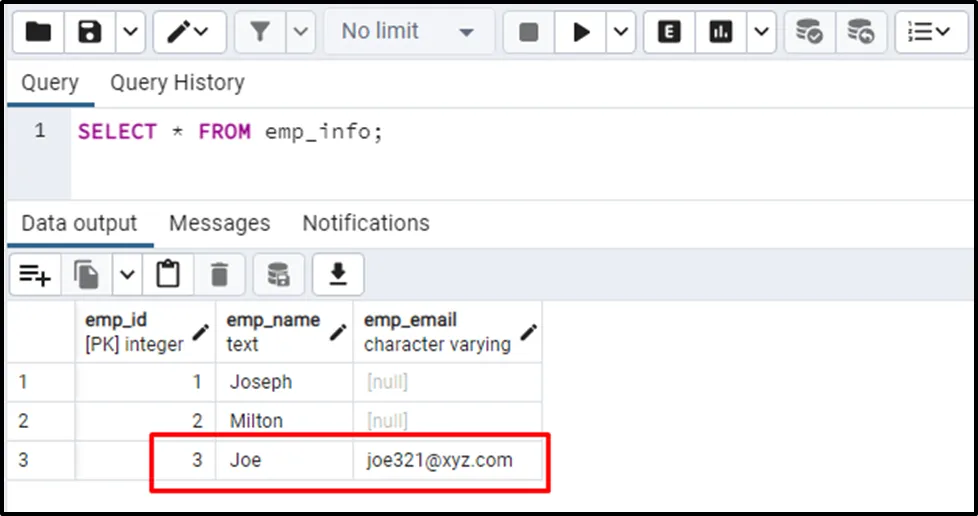Open the No limit rows dropdown
Viewport: 978px width, 516px height.
tap(407, 32)
